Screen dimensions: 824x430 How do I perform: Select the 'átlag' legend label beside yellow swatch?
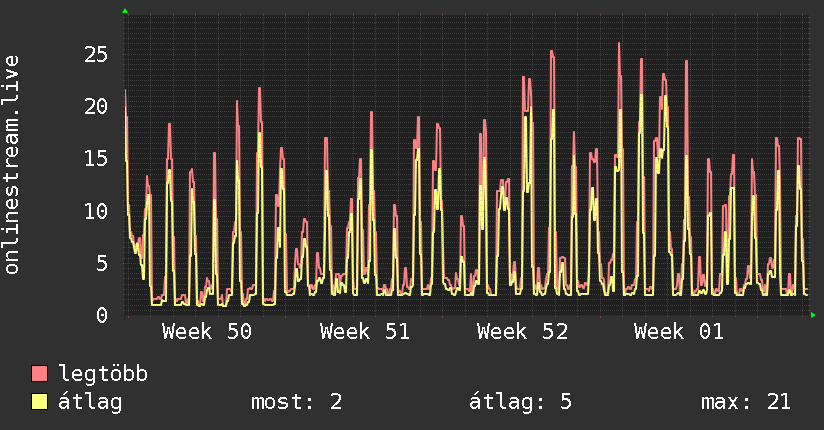pyautogui.click(x=90, y=403)
